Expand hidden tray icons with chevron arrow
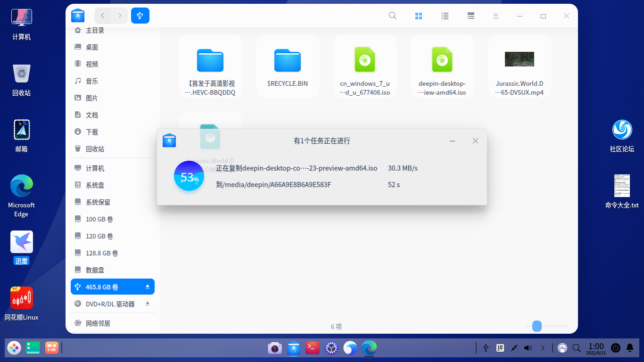The width and height of the screenshot is (644, 362). pos(542,348)
